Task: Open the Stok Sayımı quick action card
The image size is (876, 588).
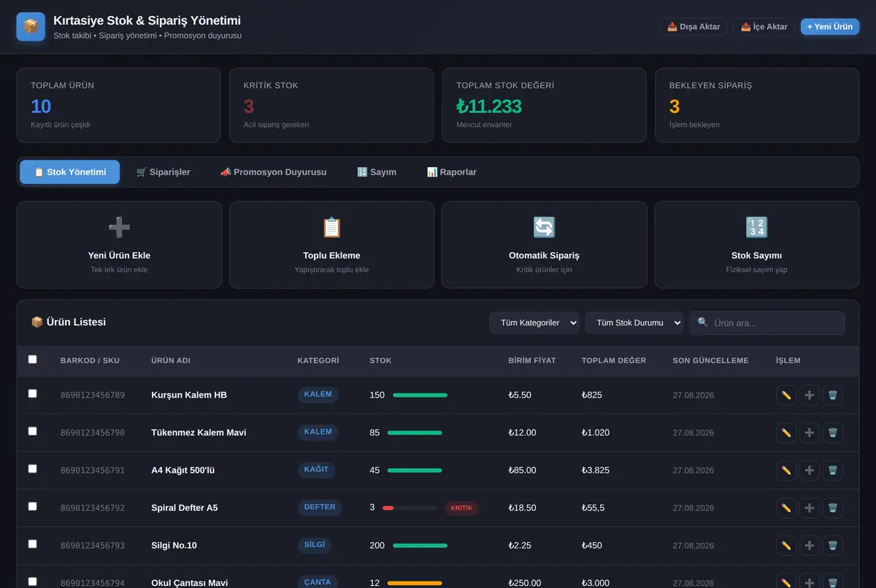Action: 756,245
